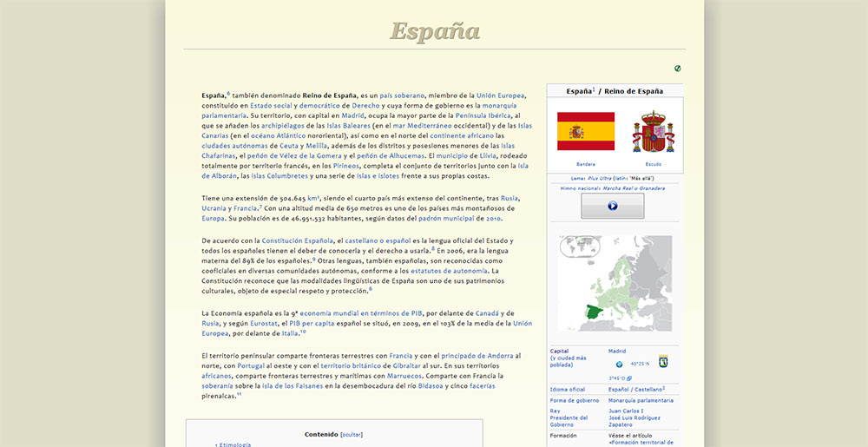Open the 'ciudades autónomas' link
The height and width of the screenshot is (447, 868).
pyautogui.click(x=234, y=146)
